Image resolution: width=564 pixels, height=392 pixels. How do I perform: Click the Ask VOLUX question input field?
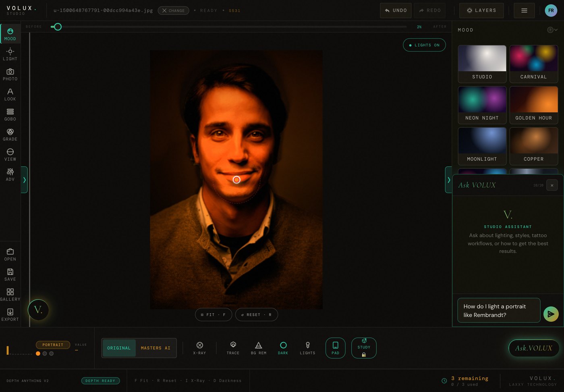pyautogui.click(x=499, y=310)
